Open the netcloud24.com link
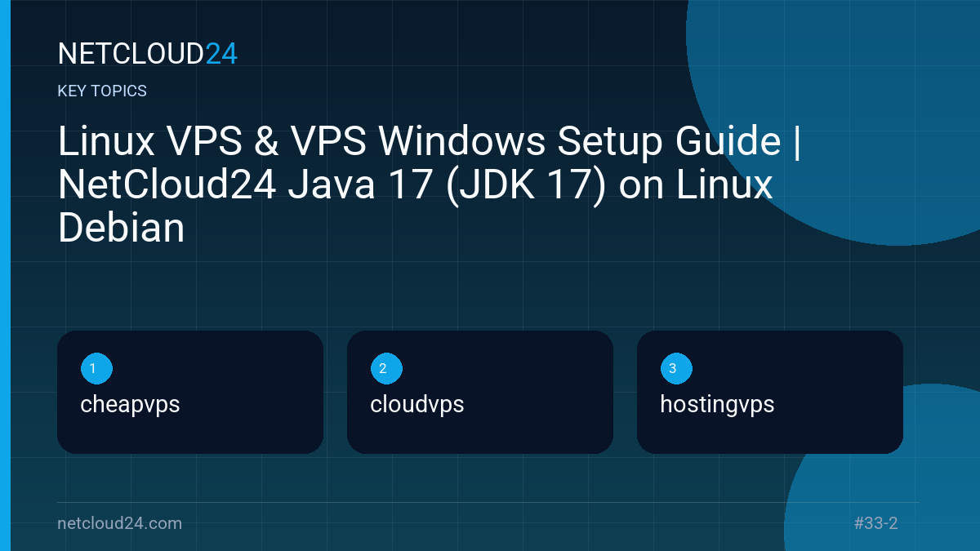Image resolution: width=980 pixels, height=551 pixels. tap(120, 523)
